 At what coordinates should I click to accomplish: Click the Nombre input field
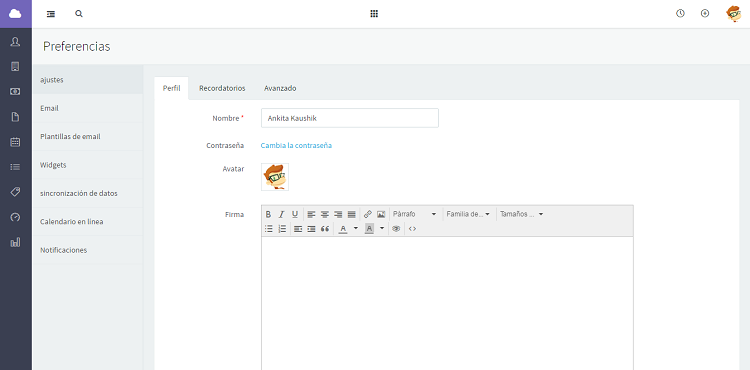tap(350, 118)
